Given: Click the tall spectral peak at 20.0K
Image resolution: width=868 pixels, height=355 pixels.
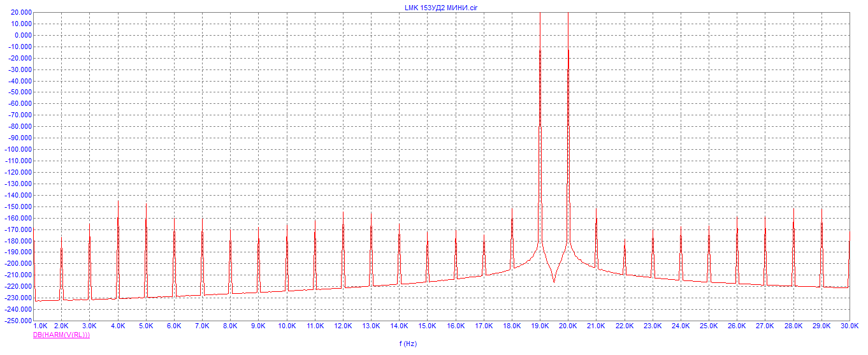Looking at the screenshot, I should [x=568, y=127].
